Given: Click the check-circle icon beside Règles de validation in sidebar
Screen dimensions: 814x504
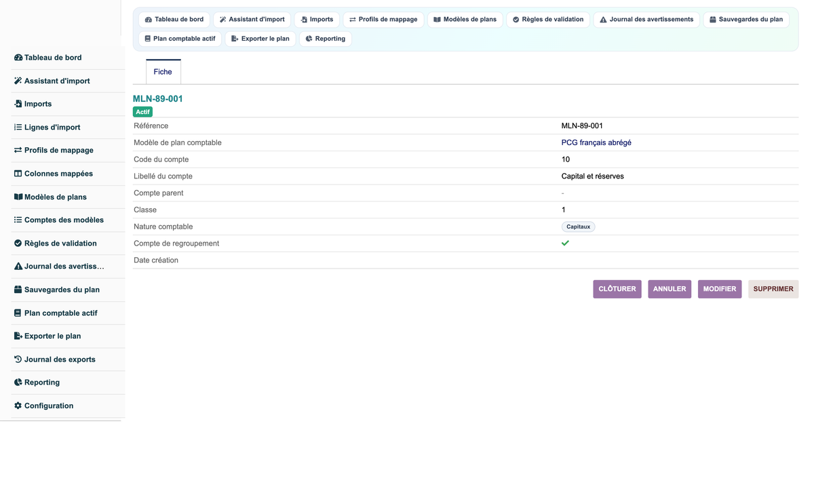Looking at the screenshot, I should coord(18,243).
